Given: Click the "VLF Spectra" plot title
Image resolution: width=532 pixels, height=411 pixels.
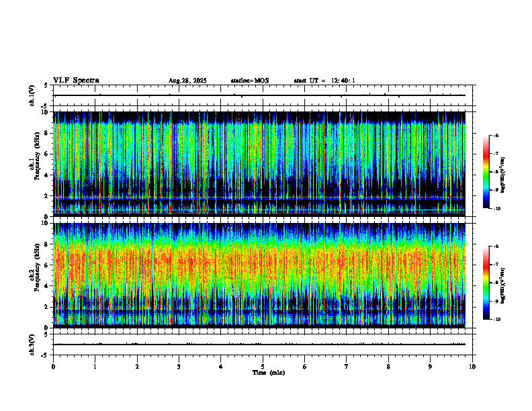Looking at the screenshot, I should tap(76, 81).
